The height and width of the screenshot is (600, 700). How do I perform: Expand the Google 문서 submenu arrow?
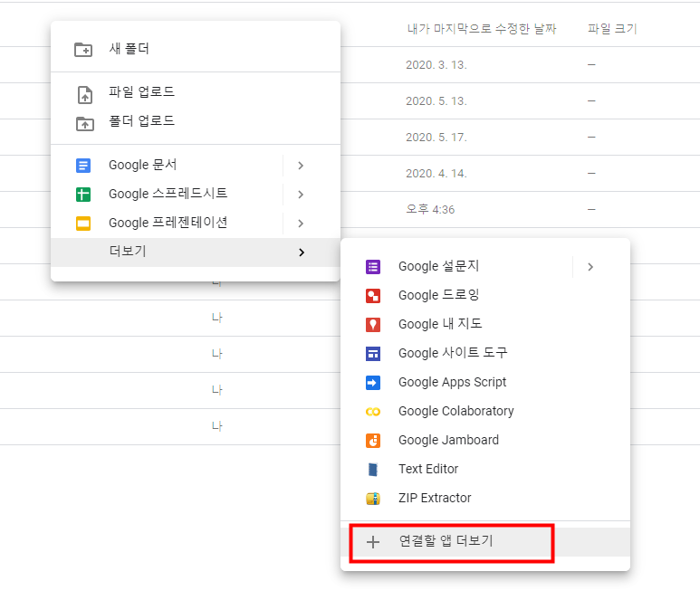301,166
